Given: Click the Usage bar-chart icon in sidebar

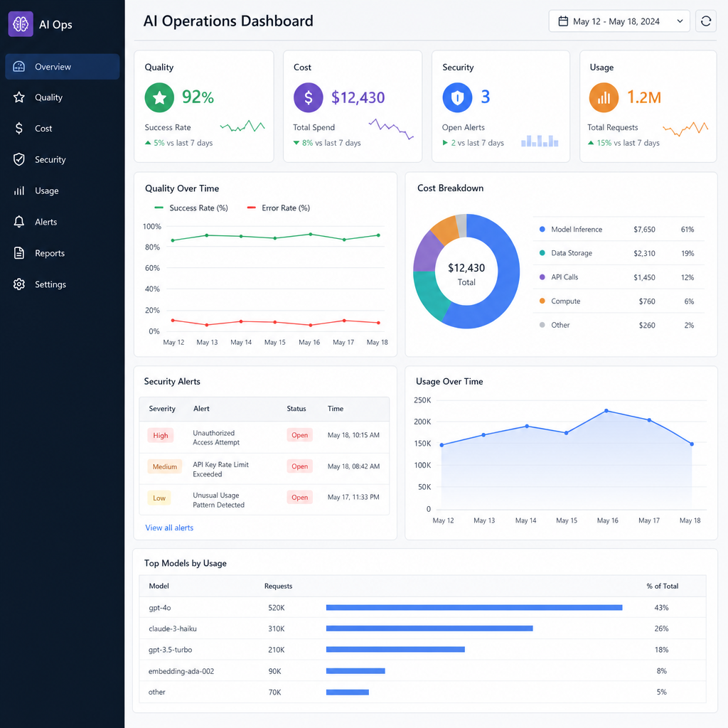Looking at the screenshot, I should [x=19, y=191].
